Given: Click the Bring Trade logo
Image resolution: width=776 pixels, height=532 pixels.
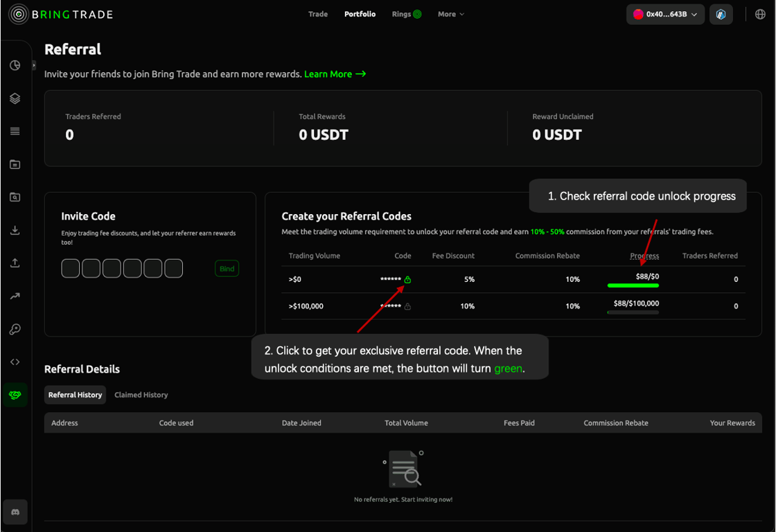Looking at the screenshot, I should 61,15.
